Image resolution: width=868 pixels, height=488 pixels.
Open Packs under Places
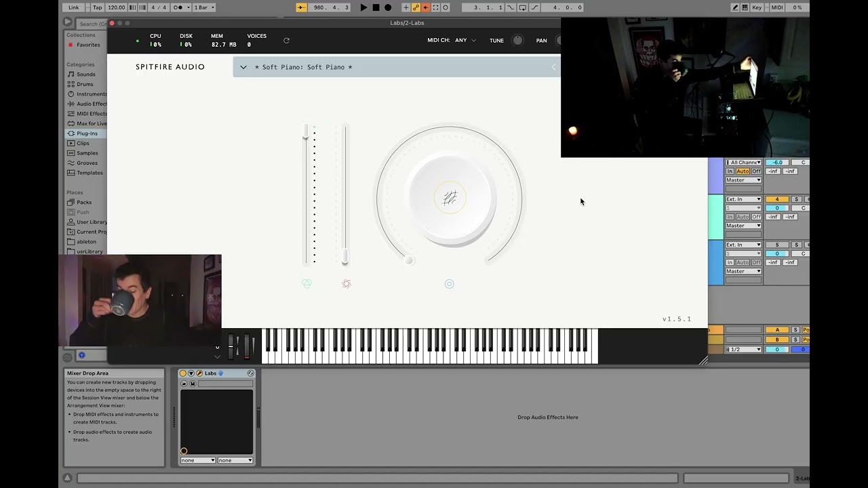coord(84,202)
